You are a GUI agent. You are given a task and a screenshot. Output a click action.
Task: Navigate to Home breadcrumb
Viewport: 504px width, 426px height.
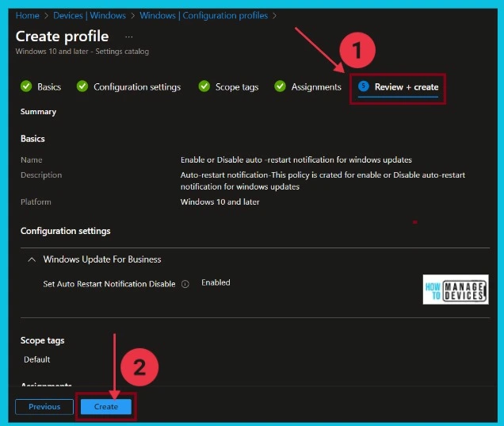click(27, 15)
